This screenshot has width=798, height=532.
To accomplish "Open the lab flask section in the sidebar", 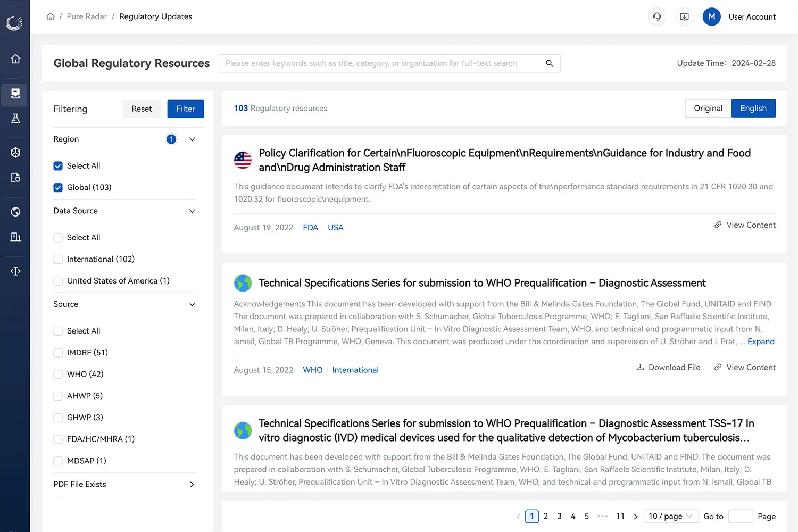I will (14, 119).
